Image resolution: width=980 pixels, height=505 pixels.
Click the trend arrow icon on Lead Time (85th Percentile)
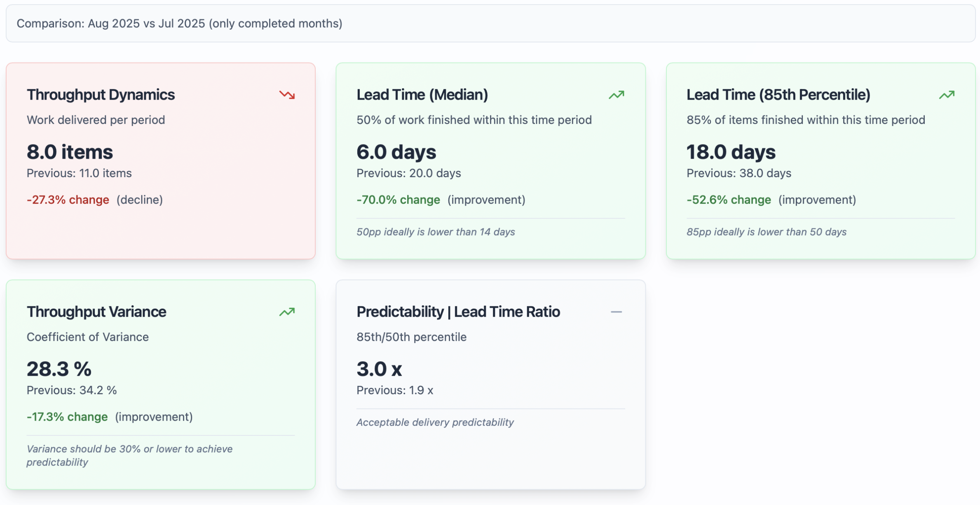click(x=946, y=95)
